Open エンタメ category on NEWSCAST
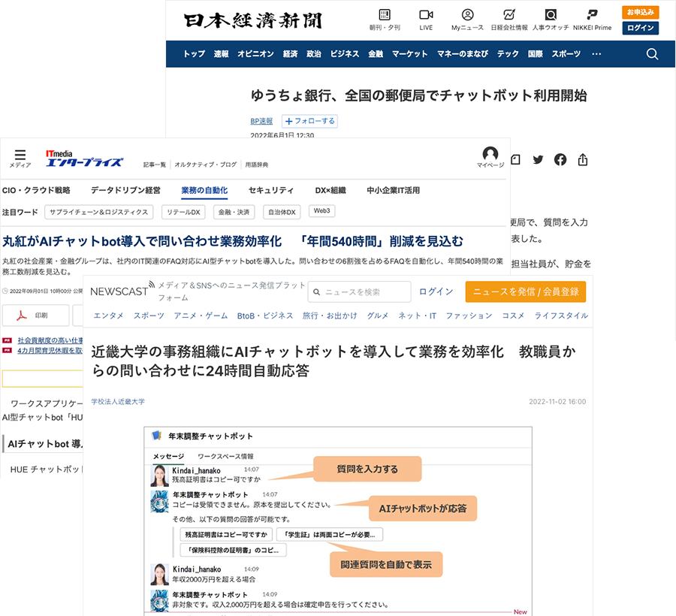 click(108, 316)
